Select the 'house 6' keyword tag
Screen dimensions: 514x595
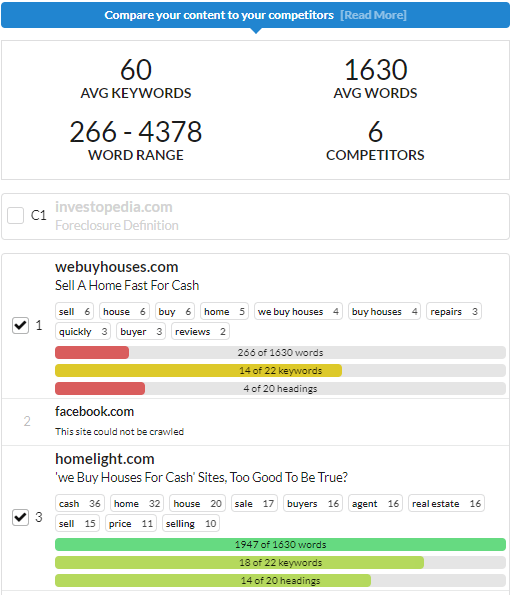124,312
